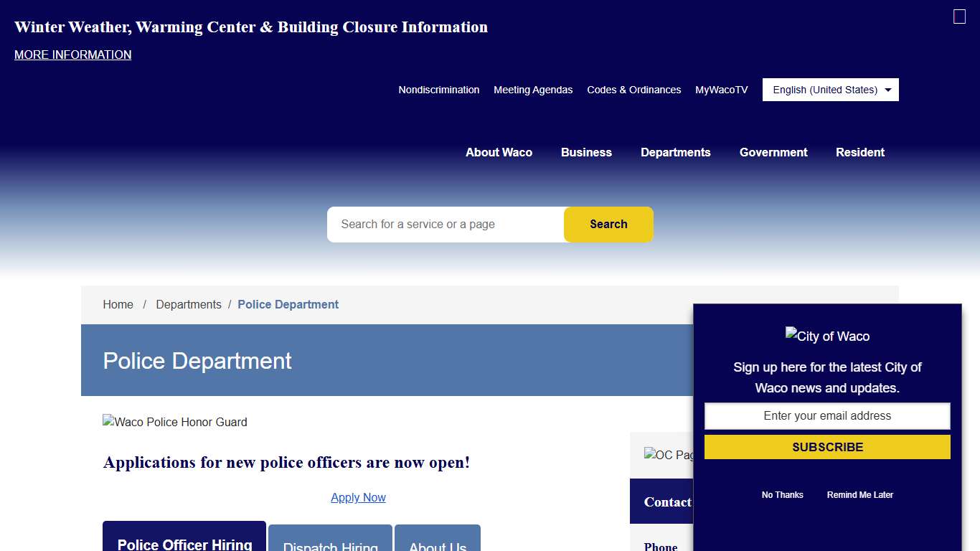Click the service or page search field
The image size is (980, 551).
pos(446,225)
